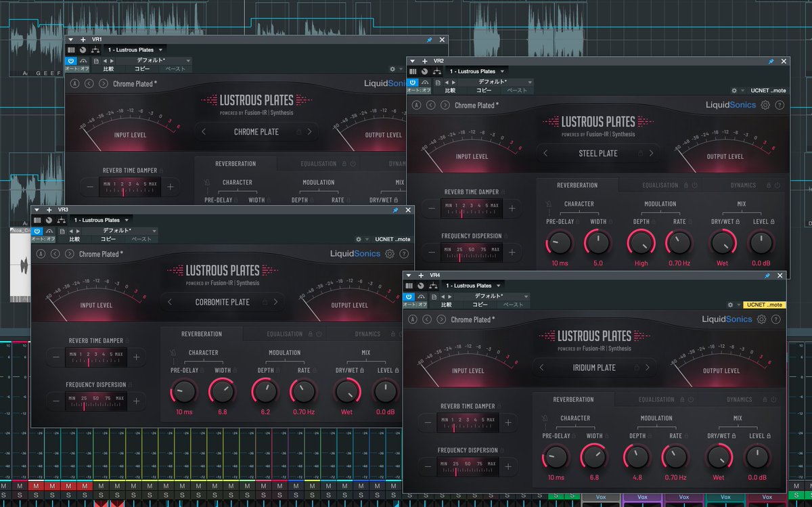Screen dimensions: 812x507
Task: Open '1 - Lustrous Plates' dropdown in VR3
Action: (x=101, y=220)
